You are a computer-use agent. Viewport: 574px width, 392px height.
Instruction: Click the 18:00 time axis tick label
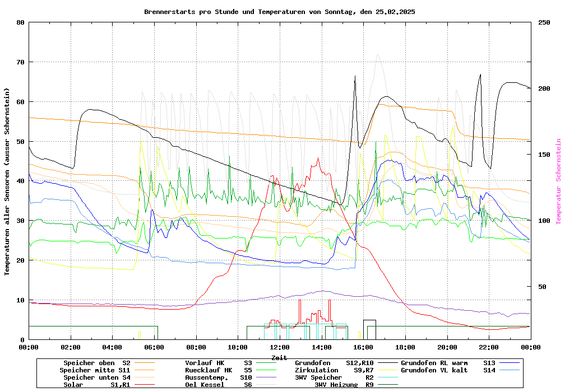405,347
